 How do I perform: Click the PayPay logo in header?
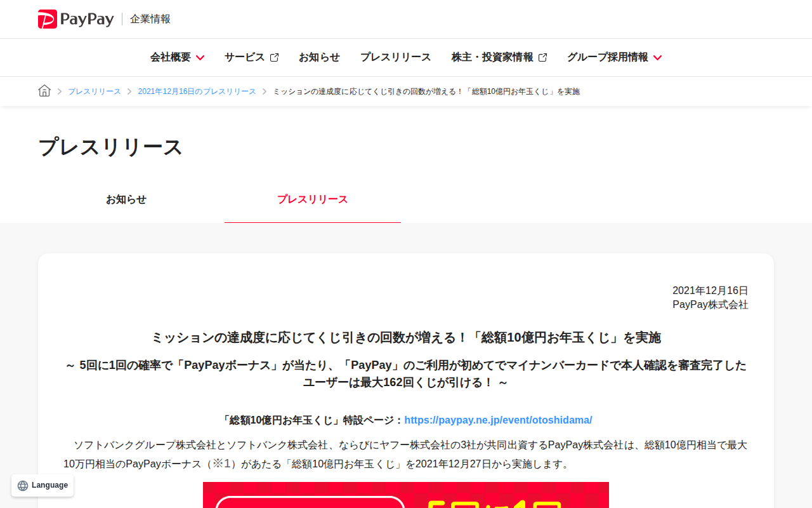[x=75, y=19]
